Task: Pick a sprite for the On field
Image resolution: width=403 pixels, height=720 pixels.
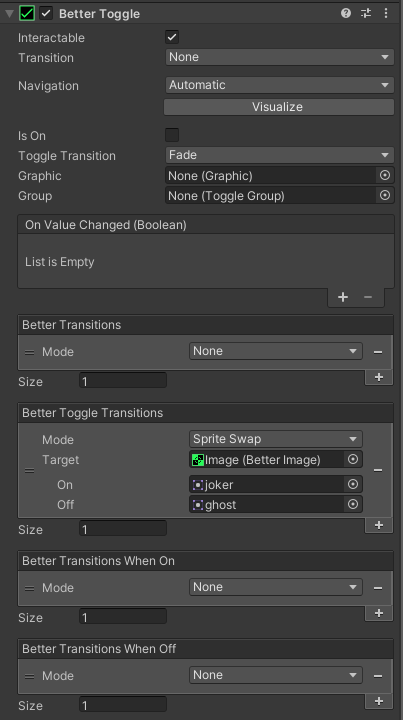Action: coord(353,484)
